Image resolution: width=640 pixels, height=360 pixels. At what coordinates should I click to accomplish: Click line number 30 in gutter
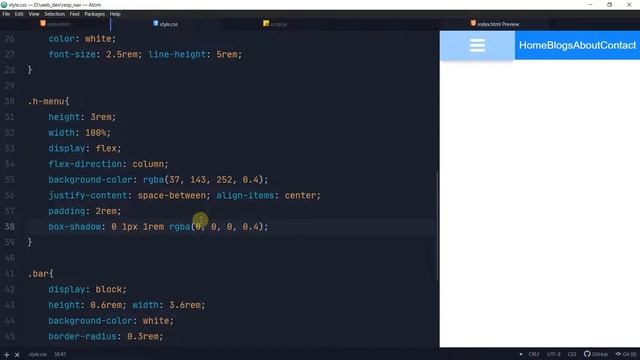[10, 101]
